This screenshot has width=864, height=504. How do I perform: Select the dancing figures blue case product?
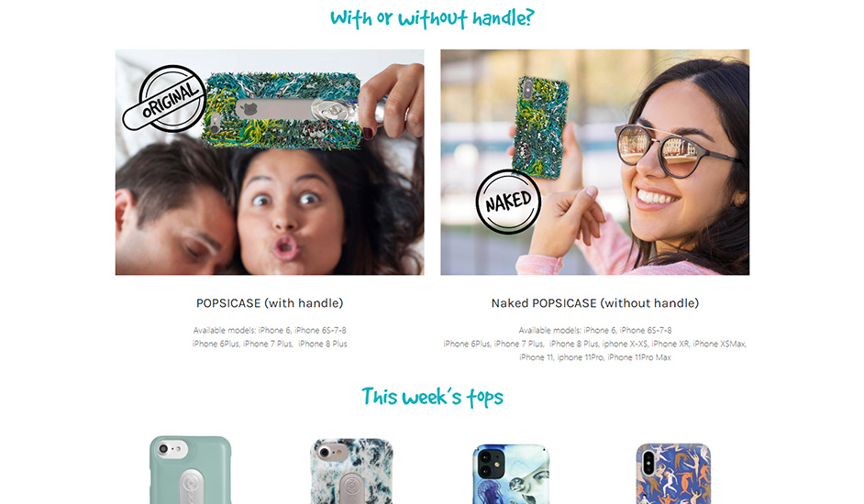click(x=673, y=474)
